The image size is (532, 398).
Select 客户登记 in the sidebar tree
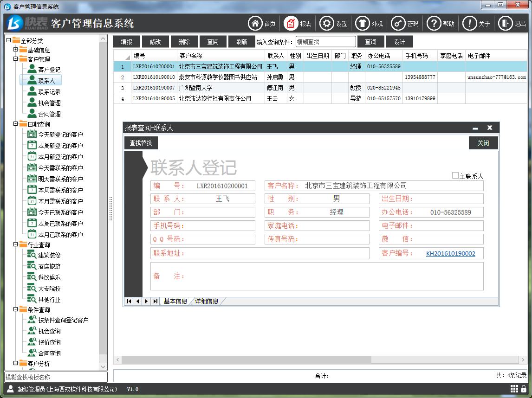point(49,70)
